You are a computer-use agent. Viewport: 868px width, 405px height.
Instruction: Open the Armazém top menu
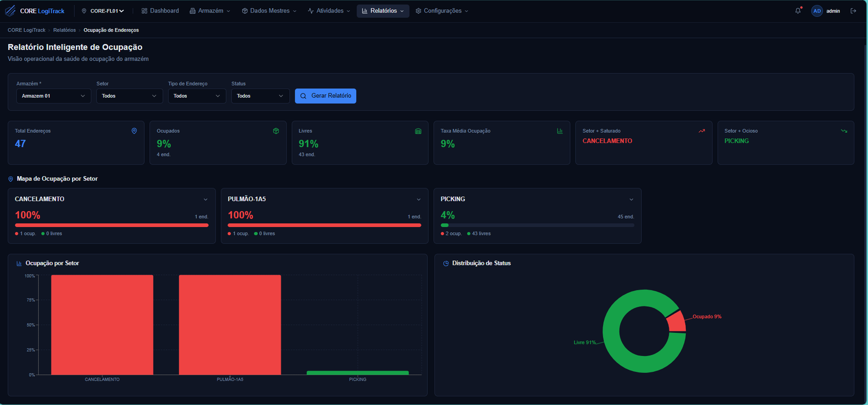pyautogui.click(x=210, y=11)
